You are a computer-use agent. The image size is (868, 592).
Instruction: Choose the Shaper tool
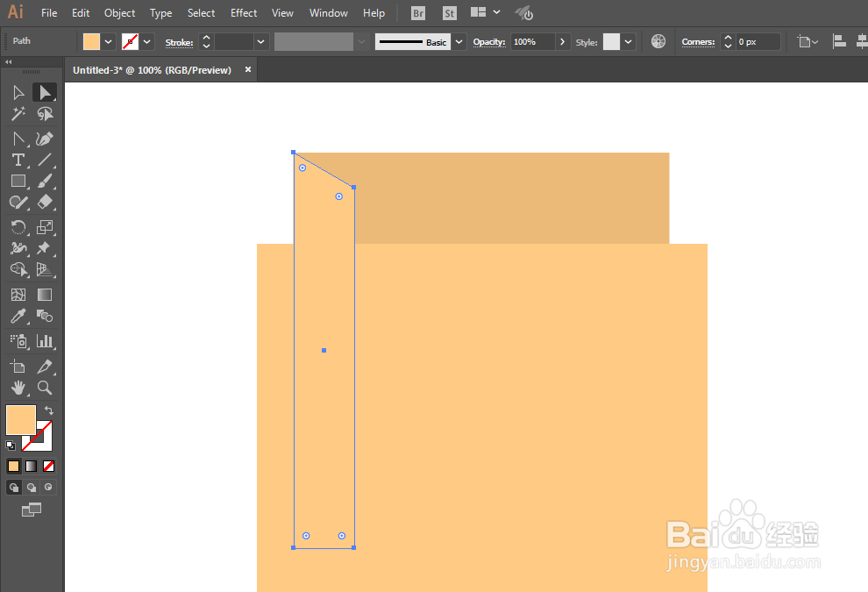click(x=18, y=202)
